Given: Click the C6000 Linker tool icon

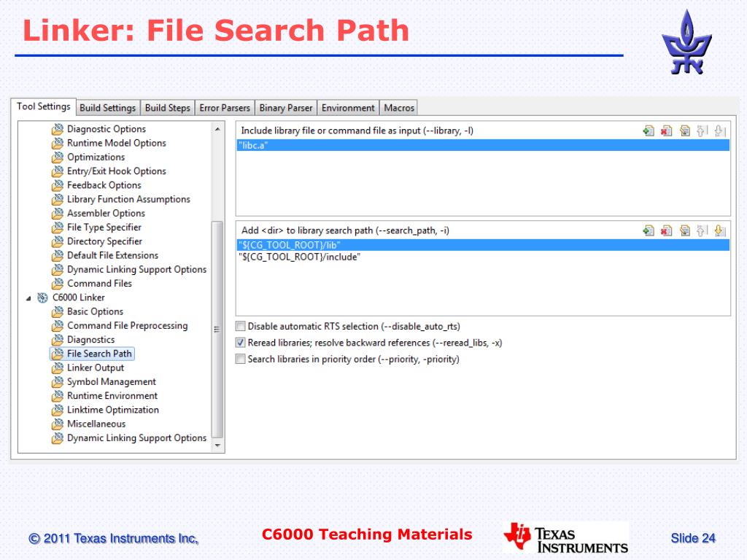Looking at the screenshot, I should [x=43, y=297].
